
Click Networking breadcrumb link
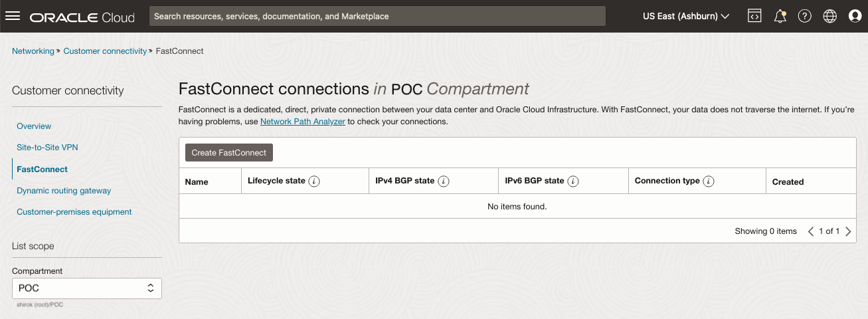[x=33, y=51]
